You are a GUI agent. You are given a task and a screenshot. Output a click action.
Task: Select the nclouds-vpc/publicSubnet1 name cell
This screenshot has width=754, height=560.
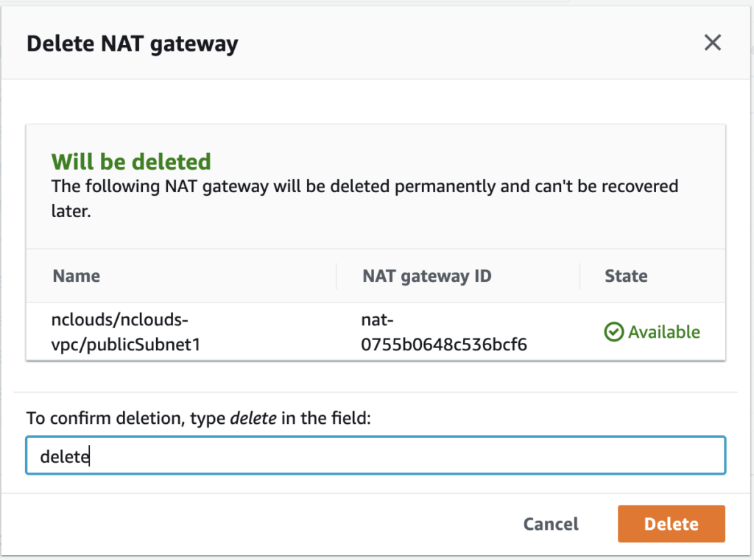point(125,332)
